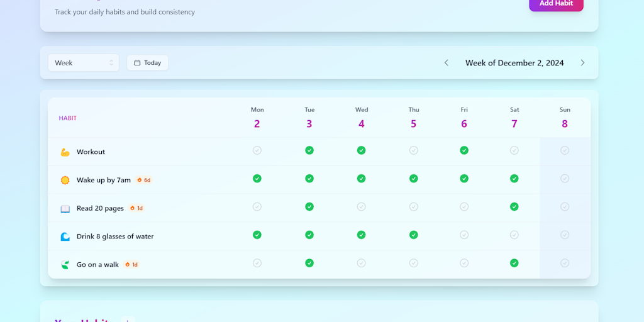Go to next week arrow
644x322 pixels.
click(582, 63)
